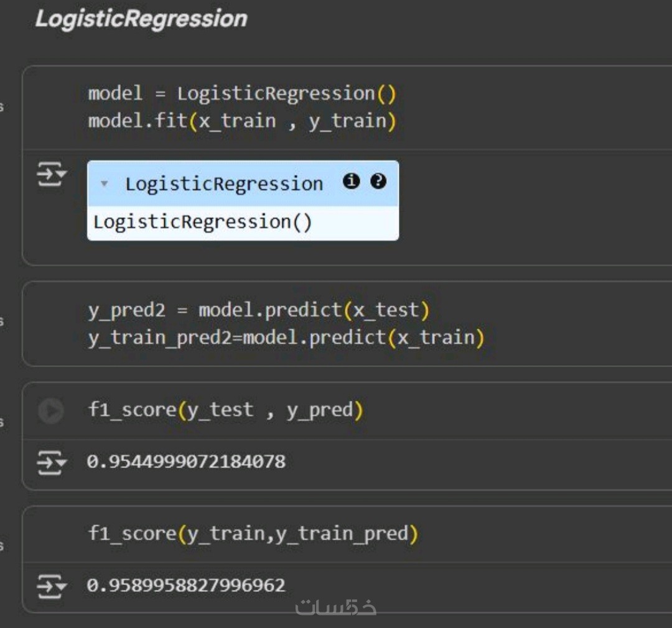The width and height of the screenshot is (672, 628).
Task: Open the question-mark documentation icon on estimator
Action: coord(378,181)
